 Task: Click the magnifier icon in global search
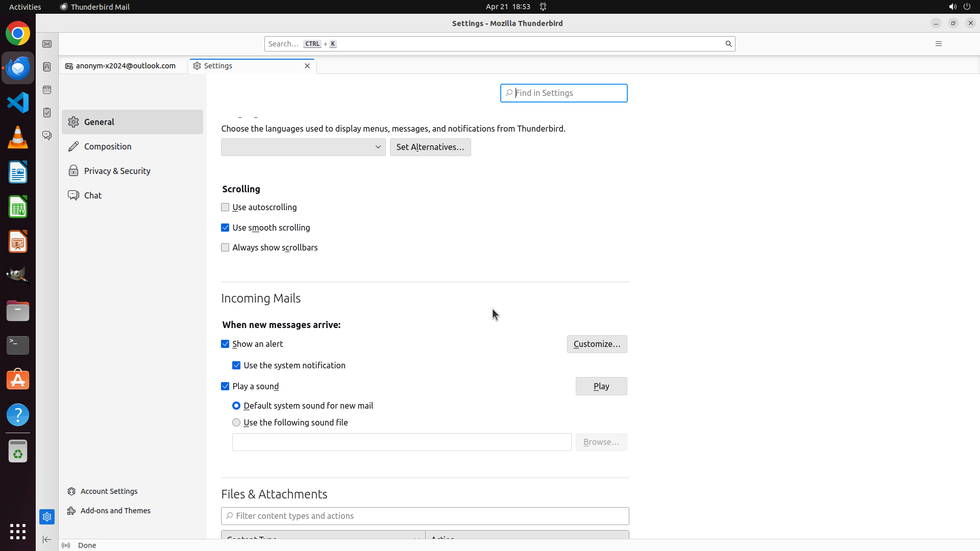tap(728, 44)
